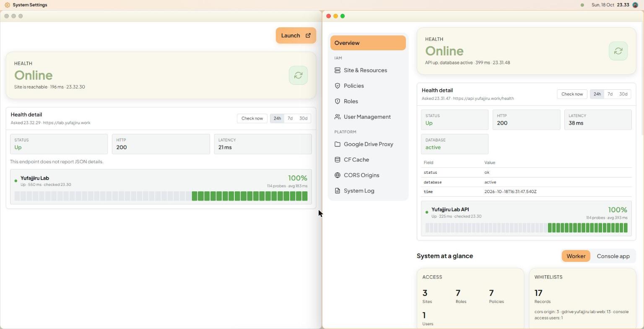Click https://lab.yufajjiru.work text
This screenshot has height=329, width=644.
(x=67, y=123)
